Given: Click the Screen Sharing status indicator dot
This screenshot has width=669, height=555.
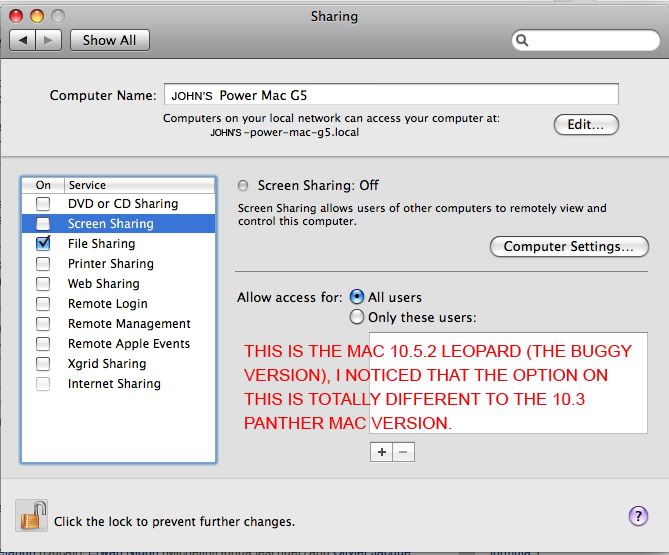Looking at the screenshot, I should pyautogui.click(x=243, y=186).
